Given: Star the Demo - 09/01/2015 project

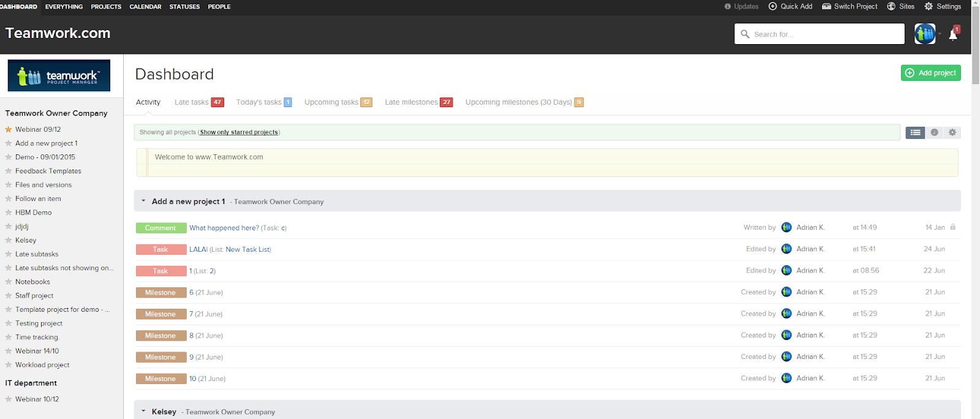Looking at the screenshot, I should click(9, 157).
